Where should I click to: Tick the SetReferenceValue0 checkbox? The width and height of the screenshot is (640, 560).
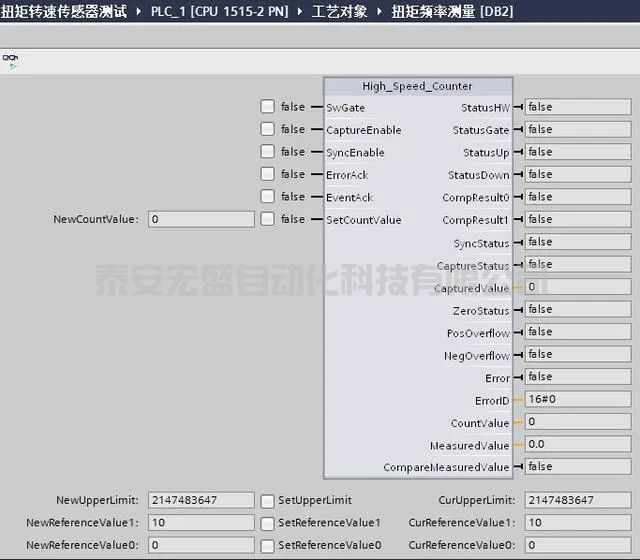267,545
